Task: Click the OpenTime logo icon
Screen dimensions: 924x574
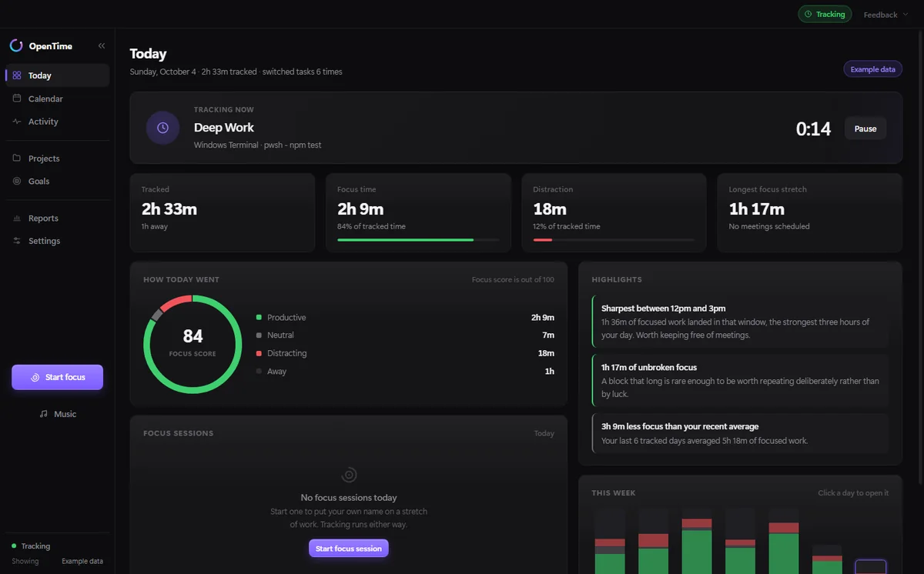Action: (16, 46)
